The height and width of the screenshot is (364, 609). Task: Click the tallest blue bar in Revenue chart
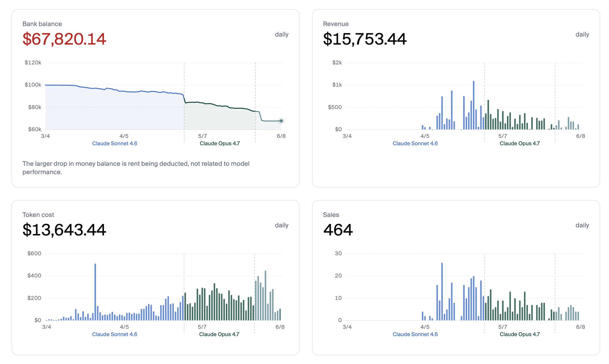pyautogui.click(x=473, y=105)
